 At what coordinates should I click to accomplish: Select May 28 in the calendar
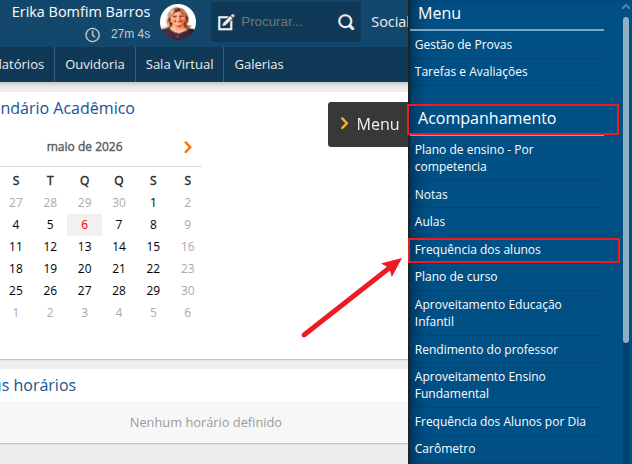119,291
